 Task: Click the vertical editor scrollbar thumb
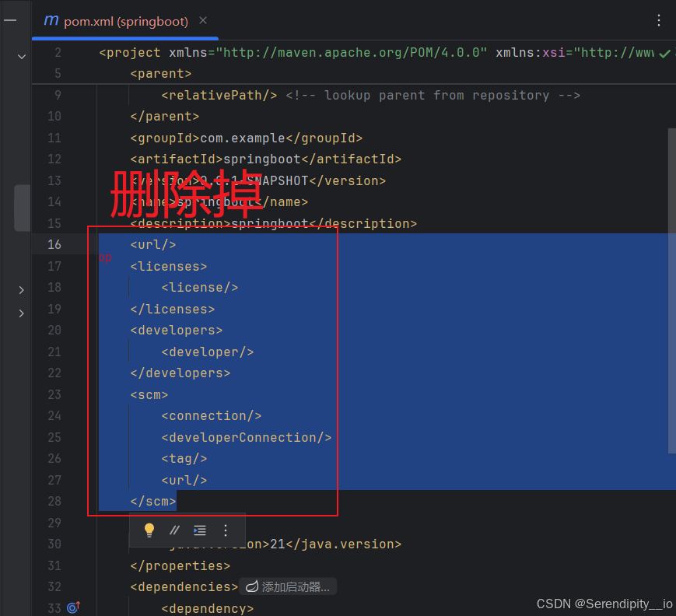click(671, 290)
